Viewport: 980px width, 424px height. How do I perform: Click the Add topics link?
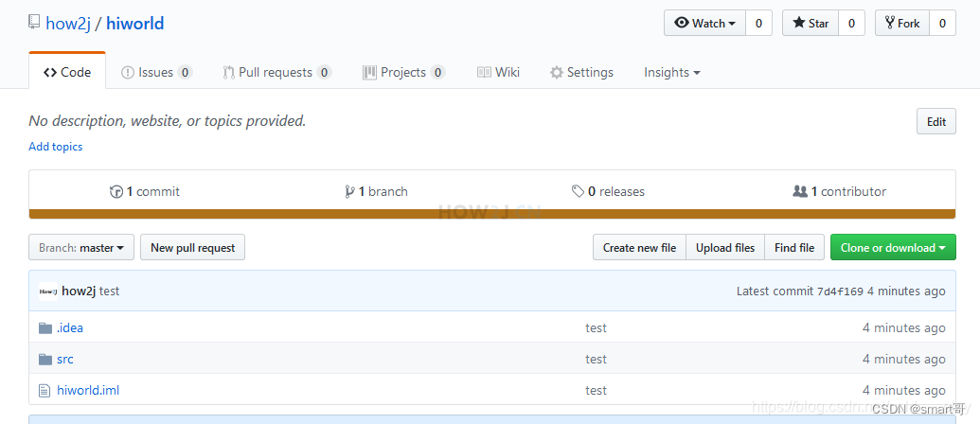point(56,147)
